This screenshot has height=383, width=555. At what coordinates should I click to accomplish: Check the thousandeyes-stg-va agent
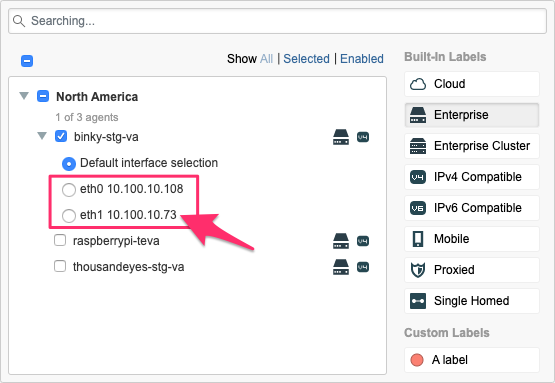(x=60, y=266)
